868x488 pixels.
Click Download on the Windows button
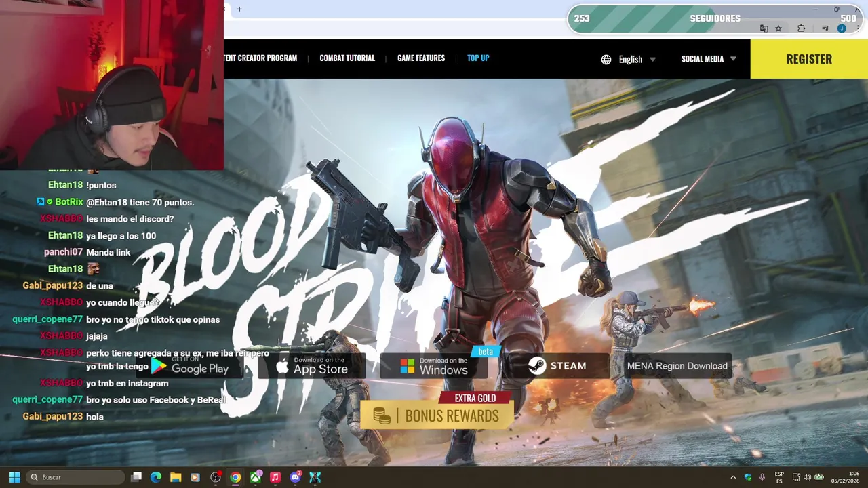coord(434,366)
